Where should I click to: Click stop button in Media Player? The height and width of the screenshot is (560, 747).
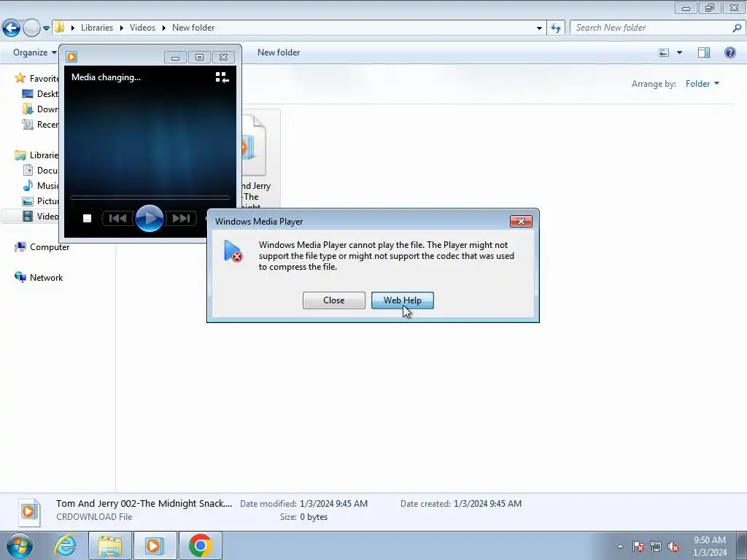click(x=88, y=218)
